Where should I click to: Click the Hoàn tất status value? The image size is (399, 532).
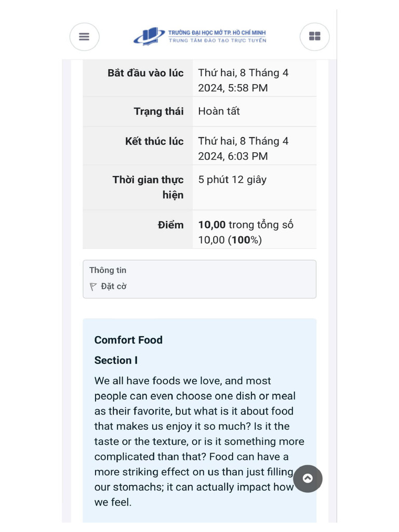pos(219,111)
